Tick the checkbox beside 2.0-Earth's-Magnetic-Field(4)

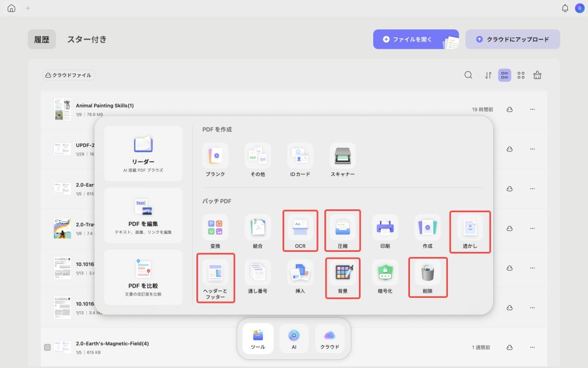coord(47,347)
